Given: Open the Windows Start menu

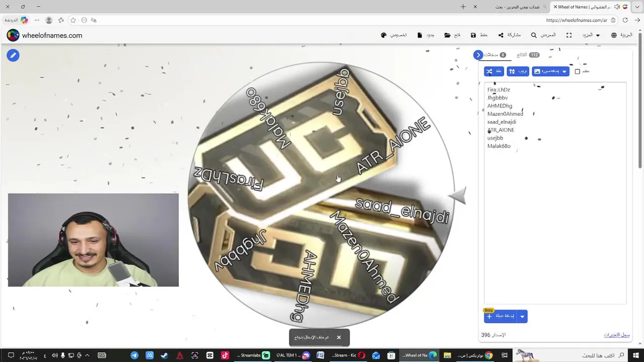Looking at the screenshot, I should [x=636, y=355].
